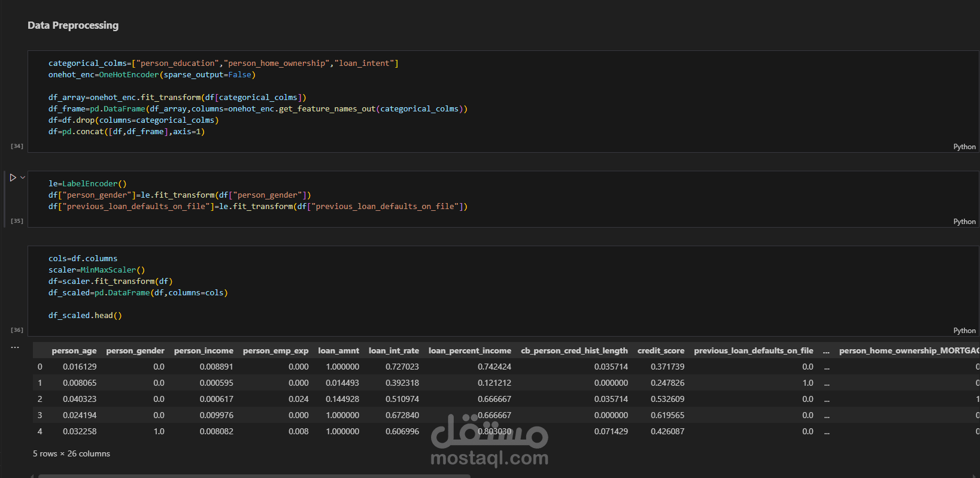
Task: Click the 0.532609 credit_score value
Action: click(668, 399)
